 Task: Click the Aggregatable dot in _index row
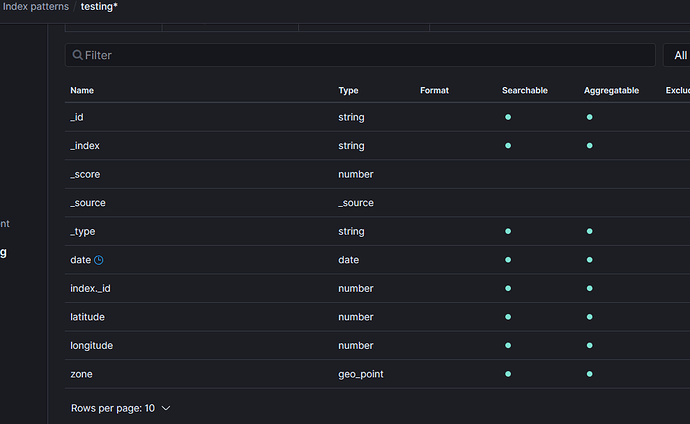tap(590, 146)
